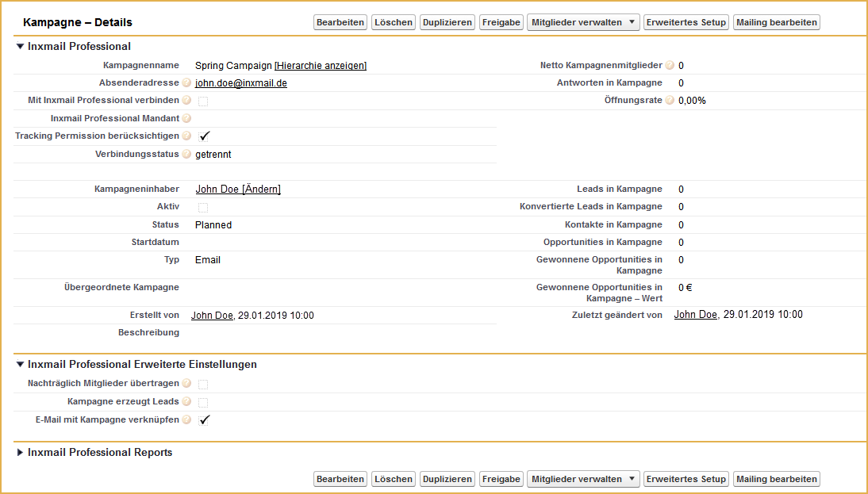This screenshot has width=868, height=494.
Task: Show help for Nachträglich Mitglieder übertragen
Action: pyautogui.click(x=186, y=383)
